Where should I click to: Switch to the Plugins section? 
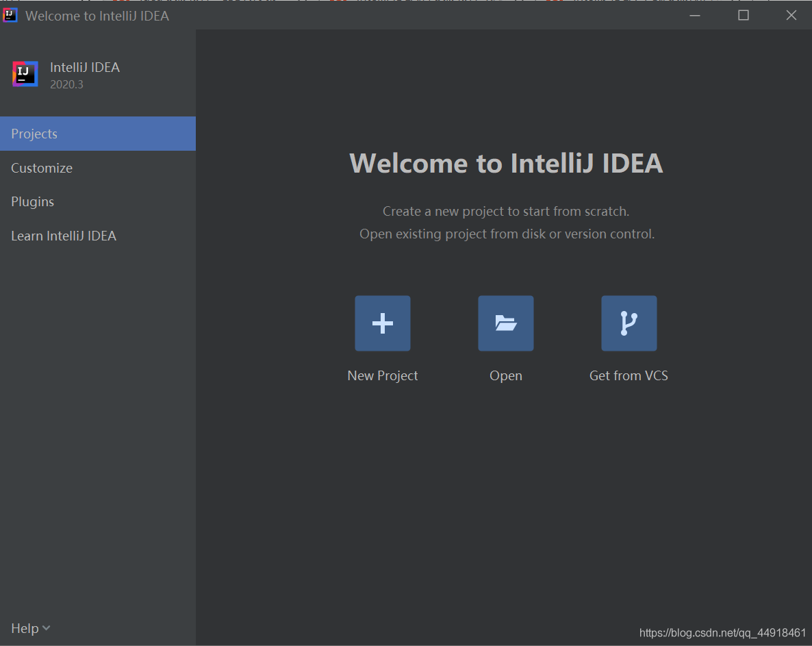tap(98, 201)
